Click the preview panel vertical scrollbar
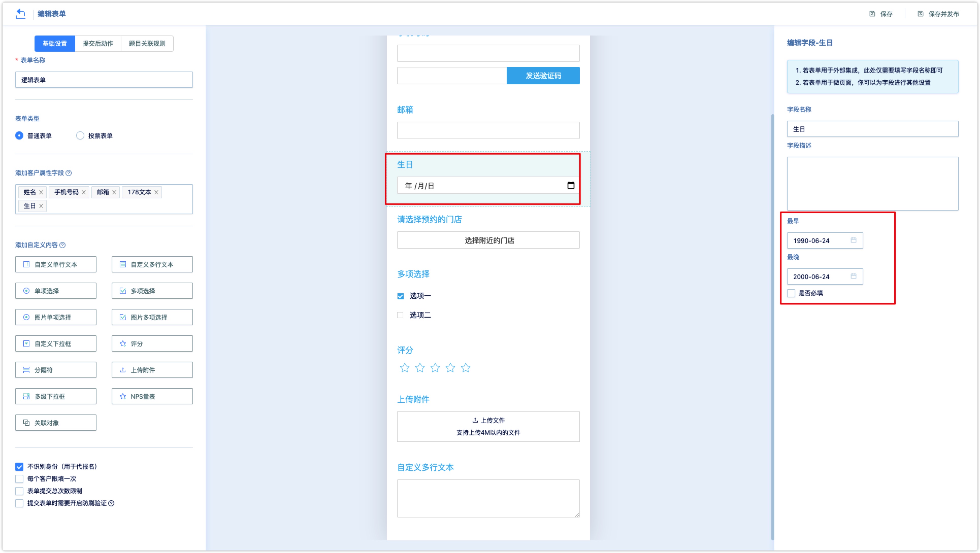The height and width of the screenshot is (553, 980). pos(772,327)
